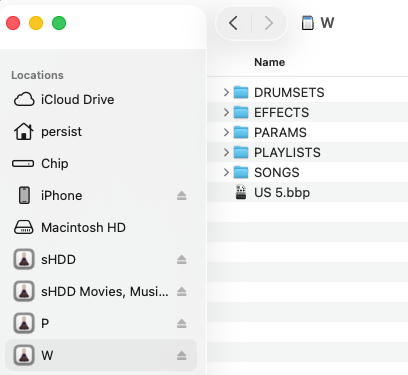The width and height of the screenshot is (408, 375).
Task: Click the Chip drive icon
Action: pos(23,164)
